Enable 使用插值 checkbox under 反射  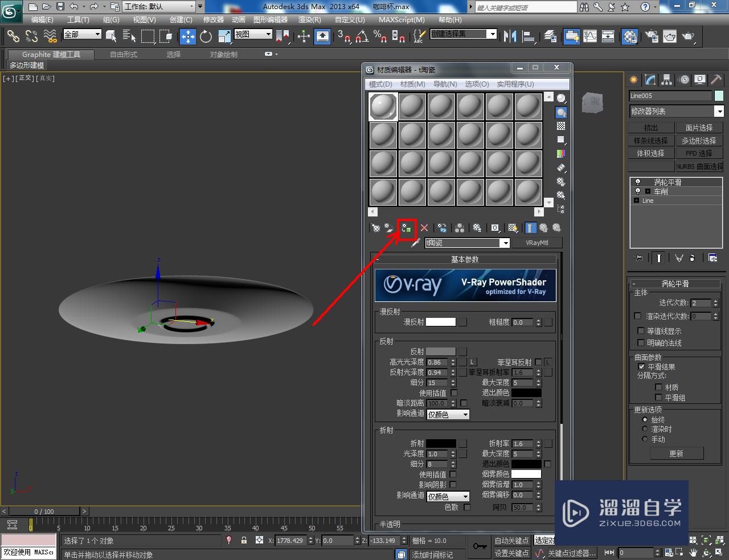pos(454,393)
